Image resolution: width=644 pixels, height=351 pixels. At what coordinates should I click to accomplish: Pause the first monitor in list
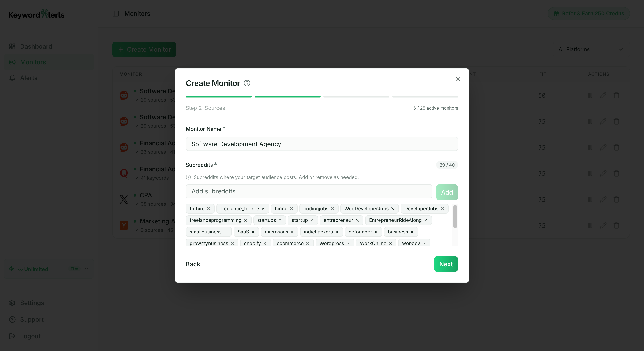(x=590, y=95)
